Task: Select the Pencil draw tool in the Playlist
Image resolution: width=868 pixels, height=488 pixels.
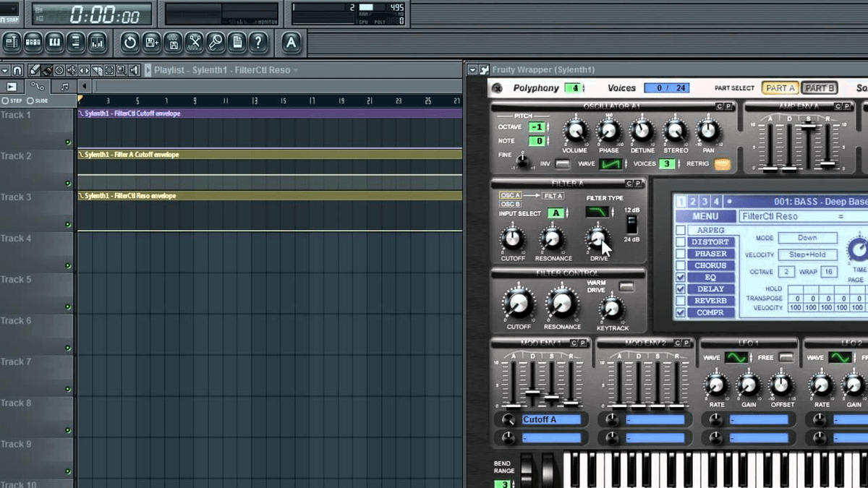Action: (x=35, y=70)
